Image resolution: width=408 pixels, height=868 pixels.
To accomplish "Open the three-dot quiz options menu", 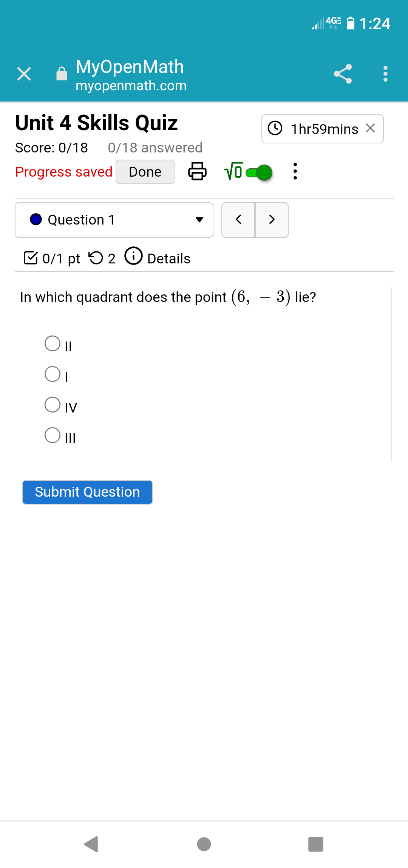I will tap(295, 172).
